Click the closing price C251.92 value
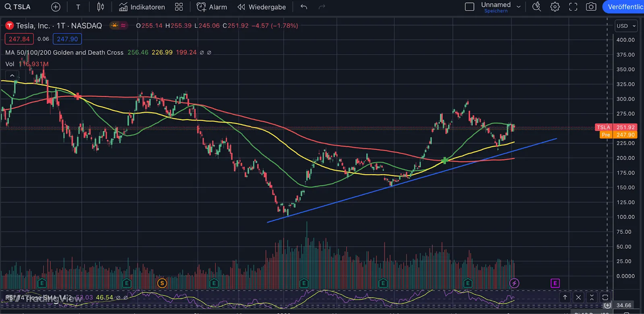The height and width of the screenshot is (314, 644). tap(236, 25)
